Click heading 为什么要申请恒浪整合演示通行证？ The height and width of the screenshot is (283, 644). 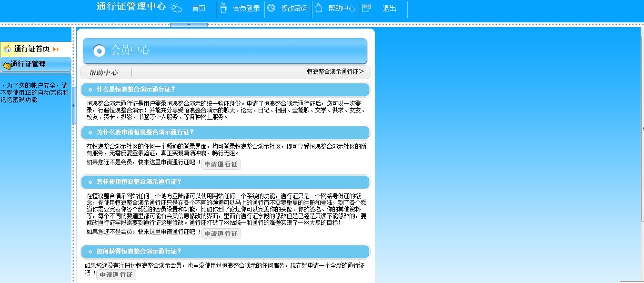145,132
